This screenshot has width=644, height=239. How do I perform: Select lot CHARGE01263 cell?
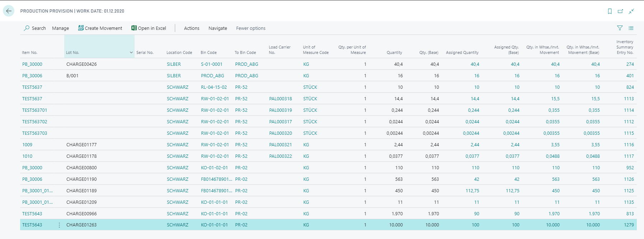point(81,225)
